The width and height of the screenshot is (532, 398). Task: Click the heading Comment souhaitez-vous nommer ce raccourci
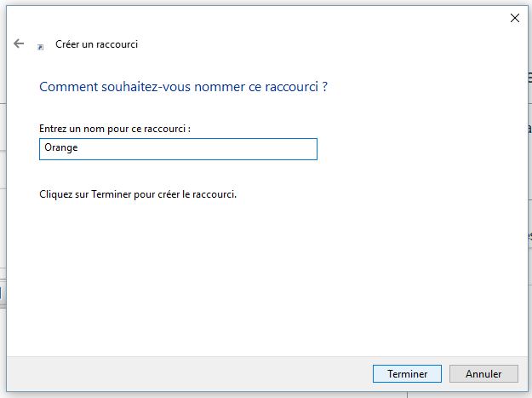click(x=183, y=87)
